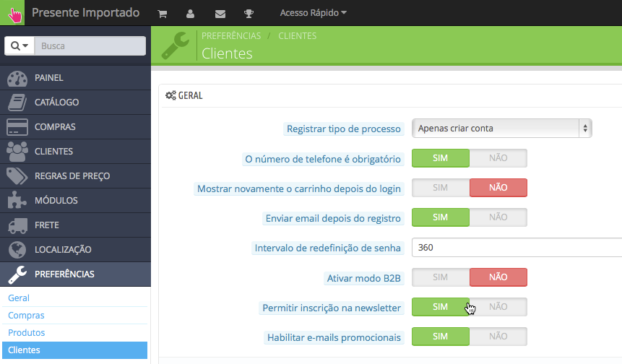Set show cart after login to NÃO
622x364 pixels.
498,188
